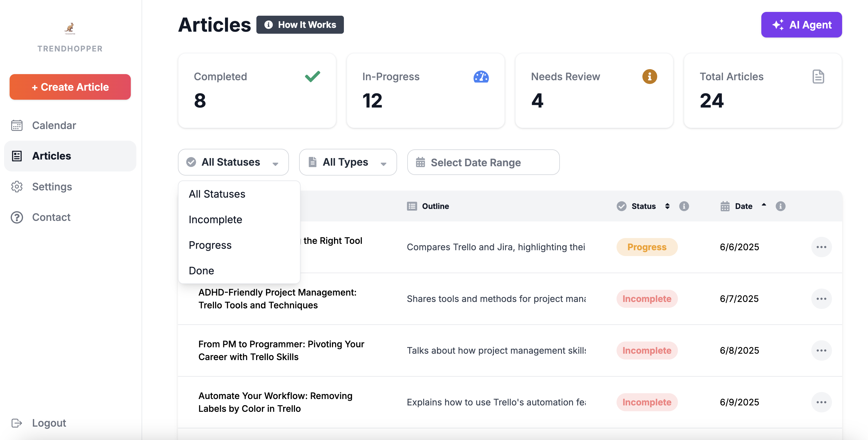Viewport: 868px width, 440px height.
Task: Launch the AI Agent
Action: point(801,25)
